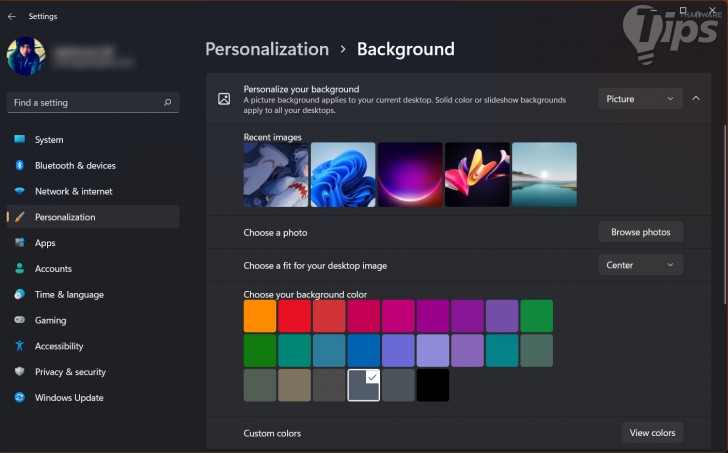
Task: Open System settings
Action: pos(93,139)
